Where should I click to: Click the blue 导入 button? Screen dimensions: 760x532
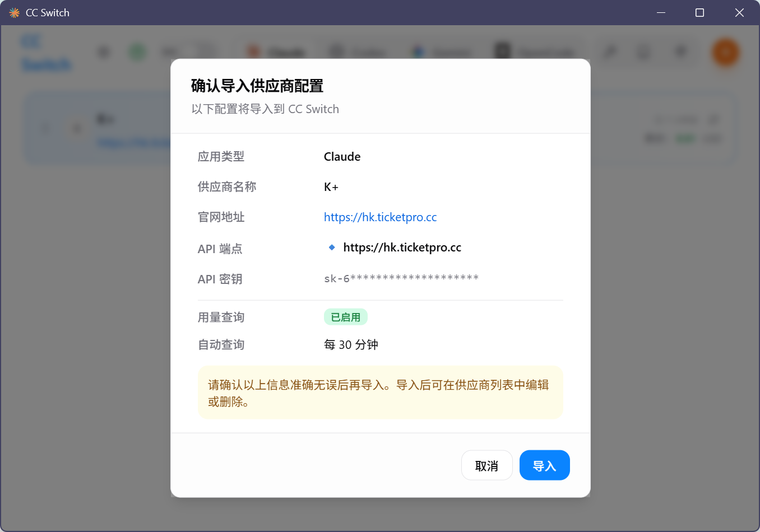click(544, 465)
